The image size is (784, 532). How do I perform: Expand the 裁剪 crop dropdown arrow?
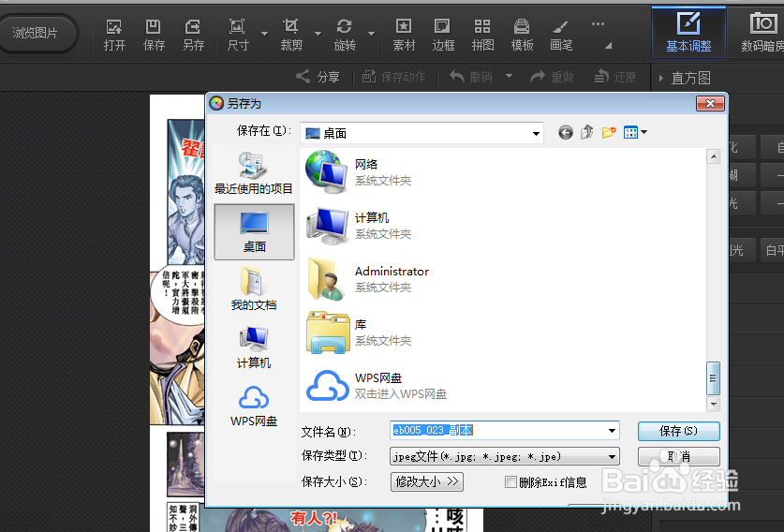click(318, 34)
